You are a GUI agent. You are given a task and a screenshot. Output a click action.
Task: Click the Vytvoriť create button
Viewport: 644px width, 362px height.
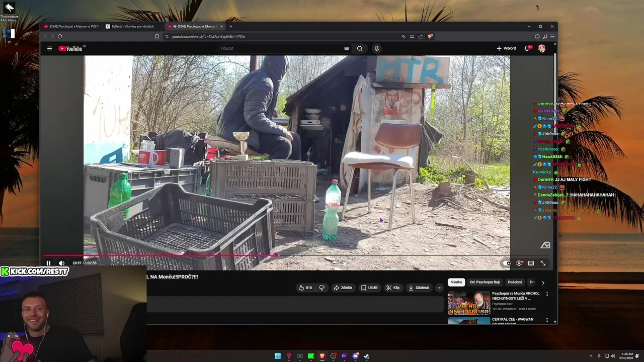[506, 48]
